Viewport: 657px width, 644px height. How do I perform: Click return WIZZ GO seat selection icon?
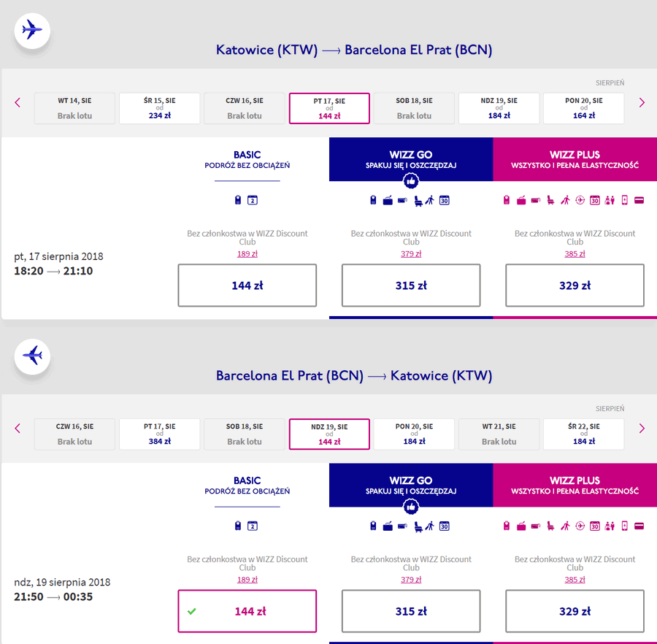pyautogui.click(x=418, y=526)
